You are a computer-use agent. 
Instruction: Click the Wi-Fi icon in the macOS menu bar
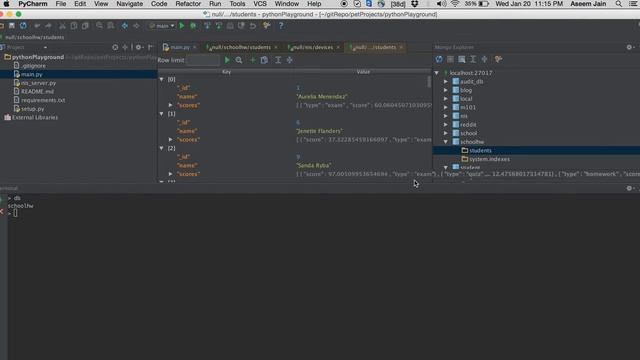point(455,4)
